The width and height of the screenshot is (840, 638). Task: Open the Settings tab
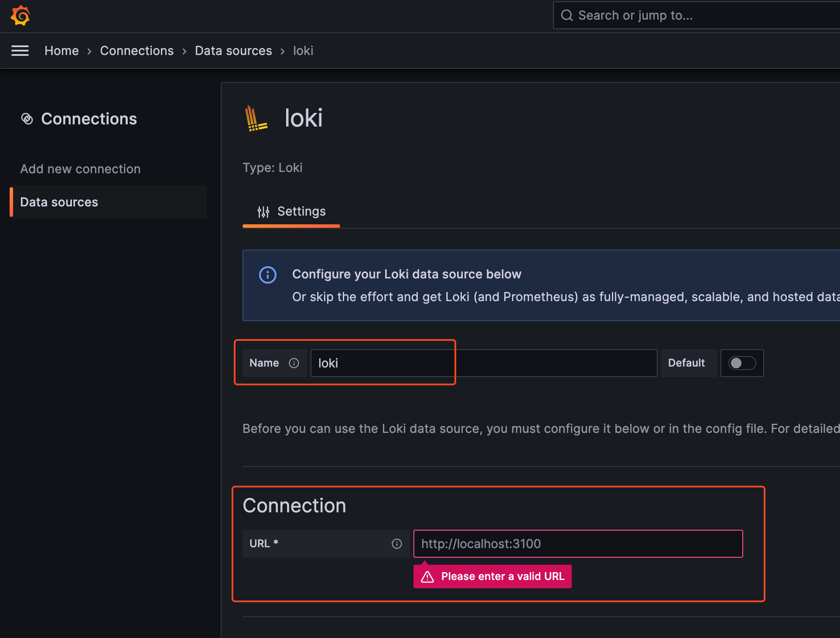tap(301, 212)
